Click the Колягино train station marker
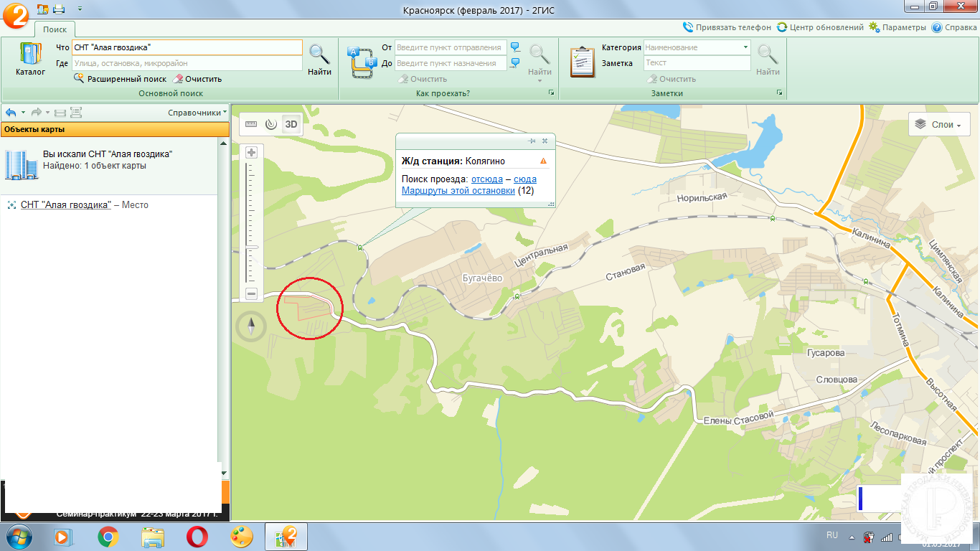 coord(360,248)
